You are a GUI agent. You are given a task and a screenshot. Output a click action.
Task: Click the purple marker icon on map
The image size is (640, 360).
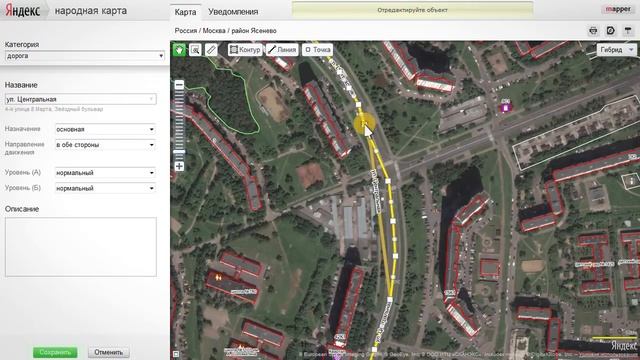point(505,107)
